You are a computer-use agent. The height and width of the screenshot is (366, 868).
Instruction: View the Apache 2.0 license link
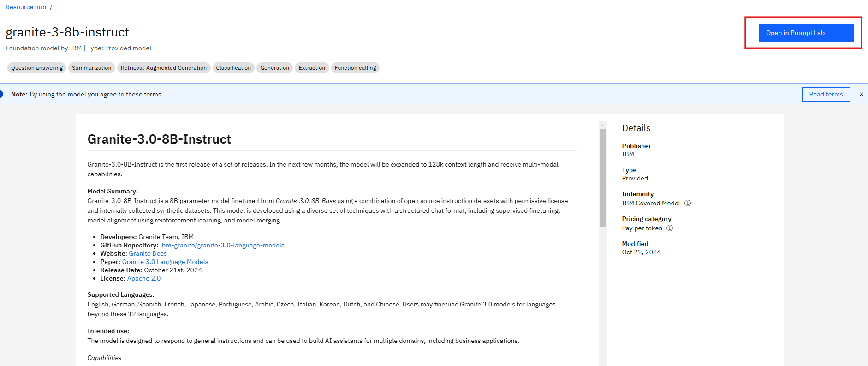tap(144, 278)
